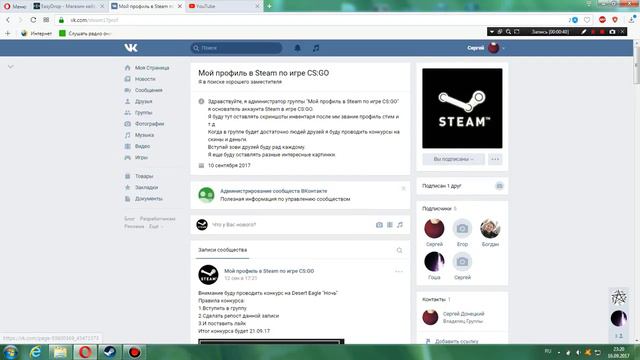Viewport: 640px width, 360px height.
Task: Click the STEAM community avatar image
Action: tap(462, 108)
